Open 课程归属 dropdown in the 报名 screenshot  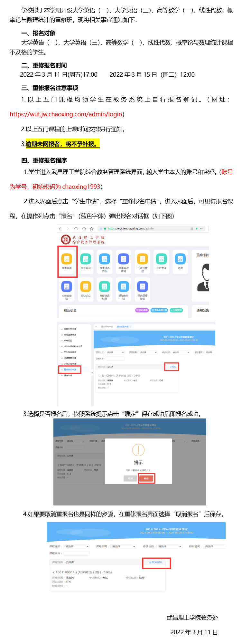point(148,352)
